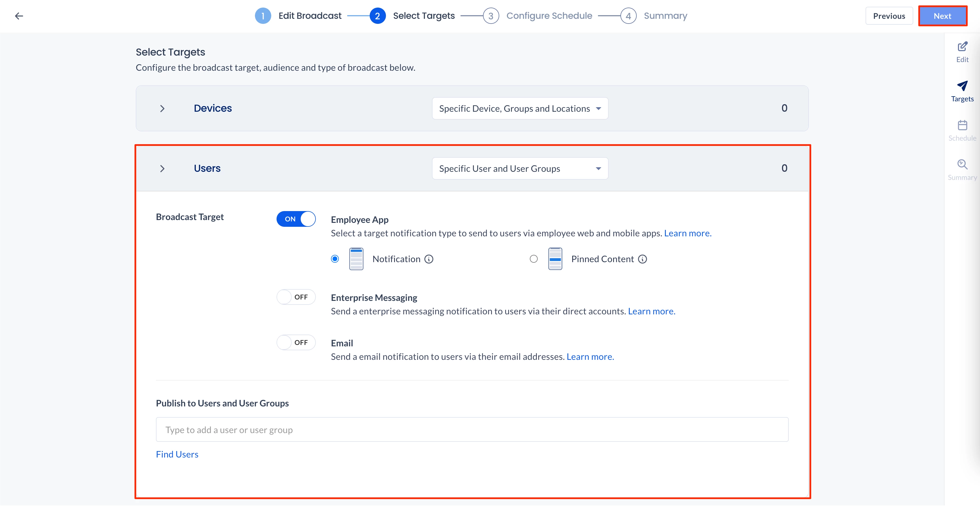
Task: Turn off the Employee App toggle
Action: 296,219
